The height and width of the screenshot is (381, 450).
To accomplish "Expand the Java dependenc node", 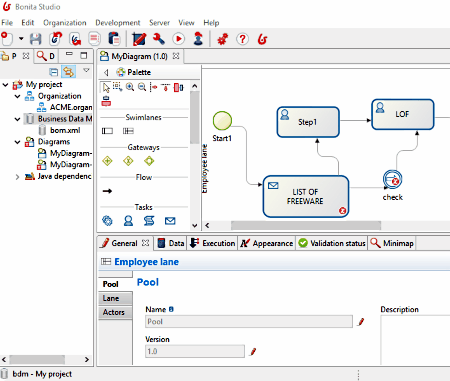I will point(17,177).
